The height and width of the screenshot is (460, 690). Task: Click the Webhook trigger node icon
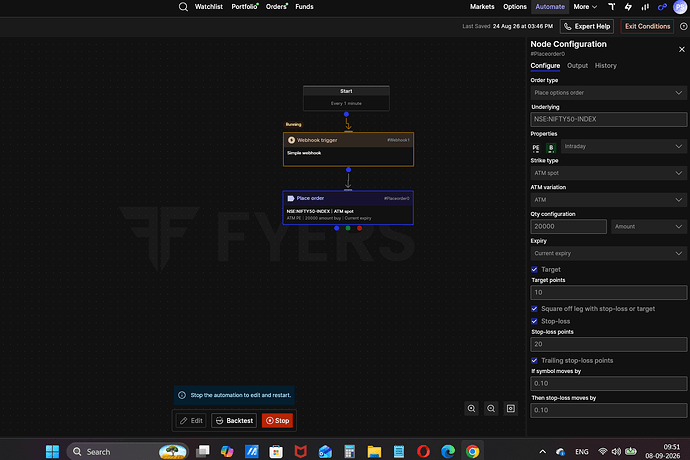point(291,140)
